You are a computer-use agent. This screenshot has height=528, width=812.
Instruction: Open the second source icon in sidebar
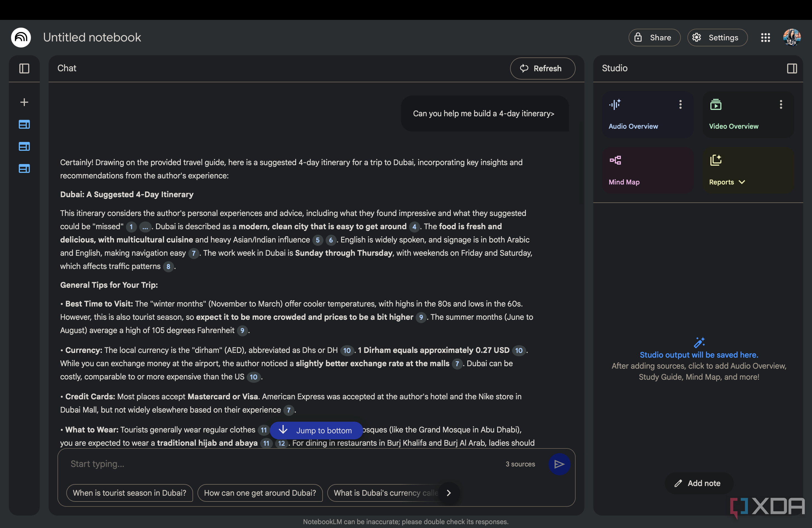pos(24,147)
